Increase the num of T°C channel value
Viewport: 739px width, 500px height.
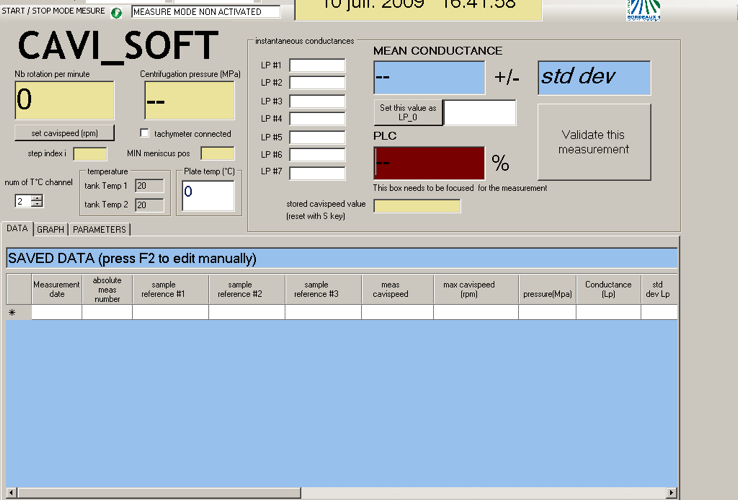pyautogui.click(x=37, y=198)
